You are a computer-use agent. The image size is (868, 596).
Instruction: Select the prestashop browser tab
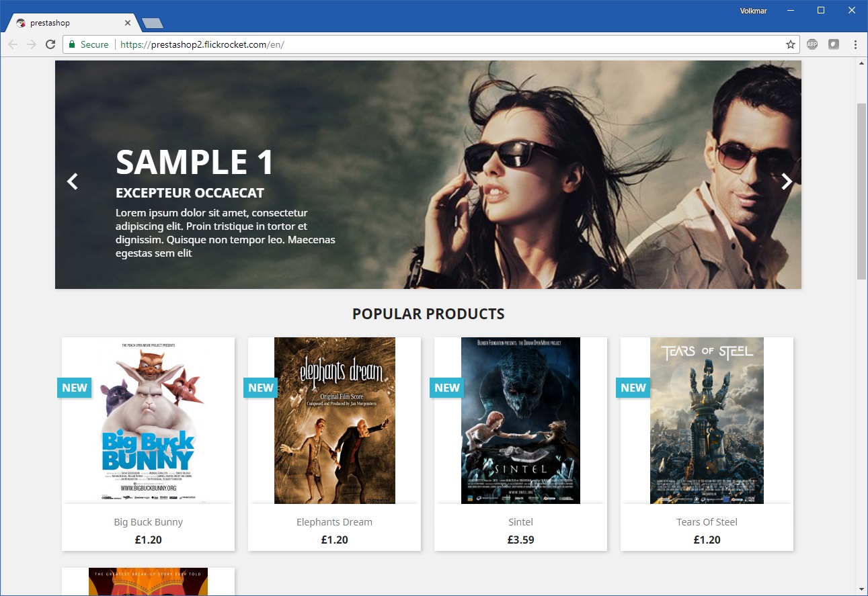(67, 23)
